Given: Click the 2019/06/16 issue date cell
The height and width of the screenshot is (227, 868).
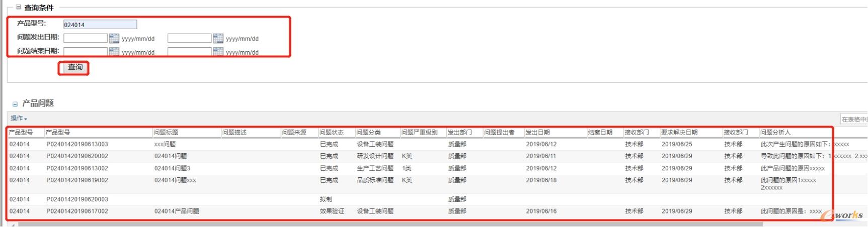Looking at the screenshot, I should (541, 211).
